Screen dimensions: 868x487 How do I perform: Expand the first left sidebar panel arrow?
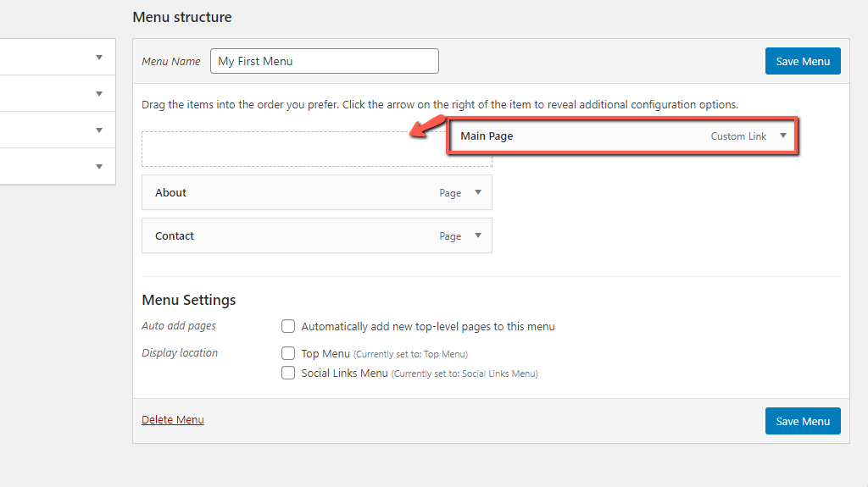point(99,57)
